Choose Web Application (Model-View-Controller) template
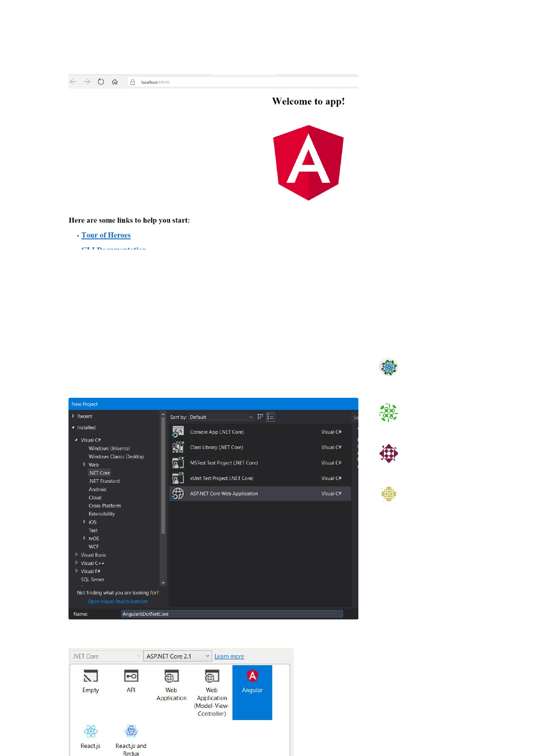The height and width of the screenshot is (756, 535). (212, 694)
